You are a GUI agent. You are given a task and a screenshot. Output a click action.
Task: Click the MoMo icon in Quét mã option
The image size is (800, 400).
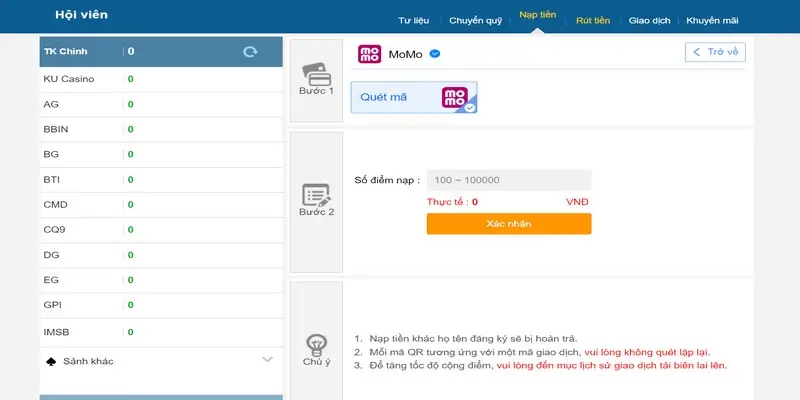[456, 97]
